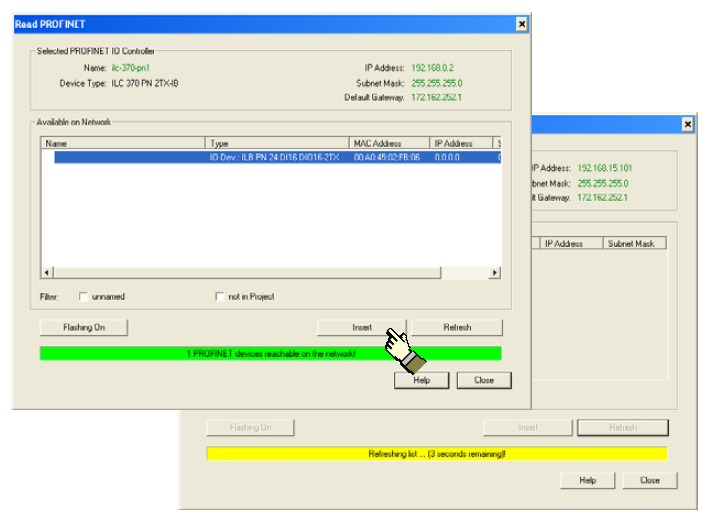Click subnet mask 255.255.255.0 in background dialog
The height and width of the screenshot is (524, 714).
point(603,183)
